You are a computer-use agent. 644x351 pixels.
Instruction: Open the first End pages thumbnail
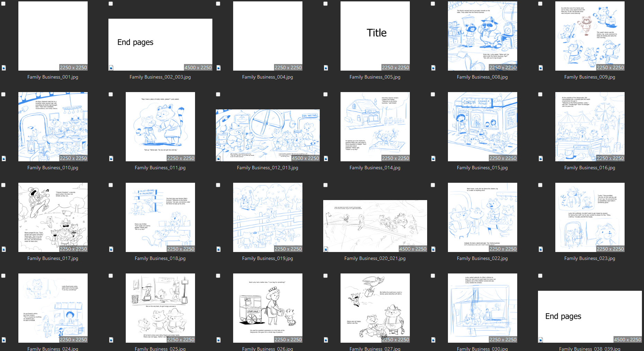click(x=160, y=45)
